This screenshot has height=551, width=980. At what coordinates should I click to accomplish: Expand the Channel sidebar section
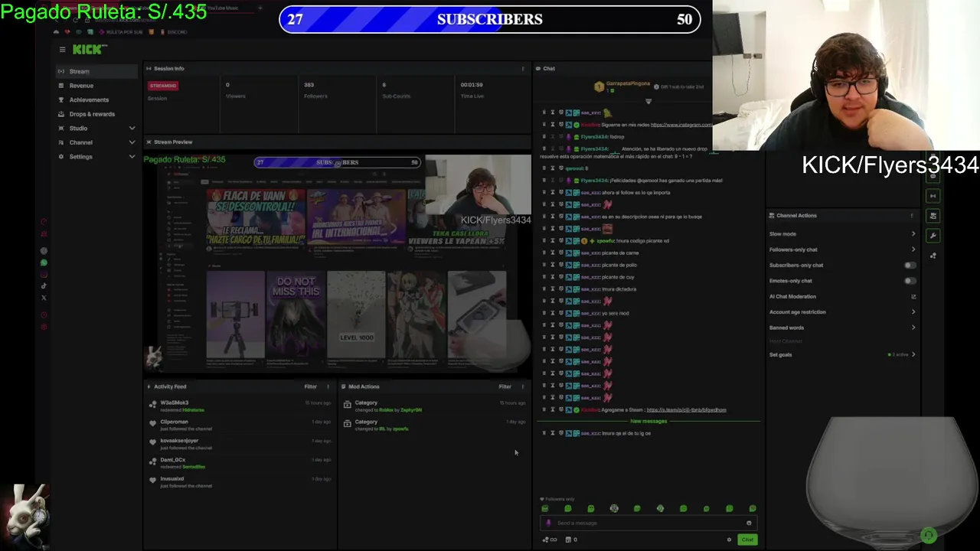point(96,142)
